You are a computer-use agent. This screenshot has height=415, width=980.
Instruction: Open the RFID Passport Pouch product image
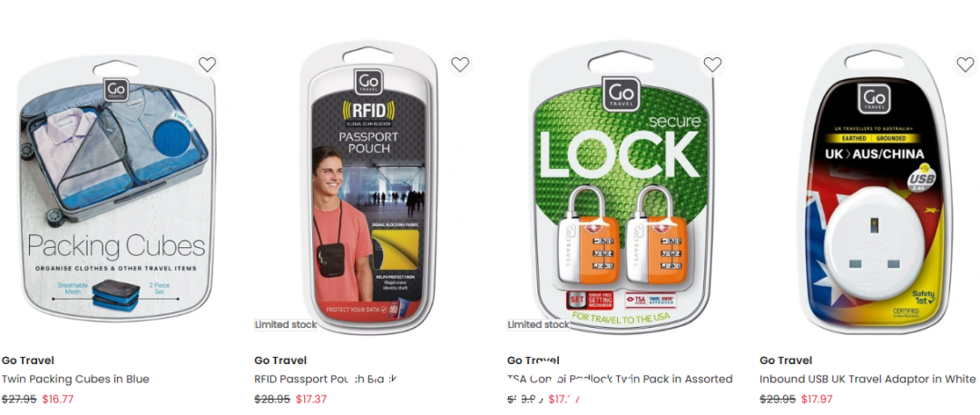(368, 188)
